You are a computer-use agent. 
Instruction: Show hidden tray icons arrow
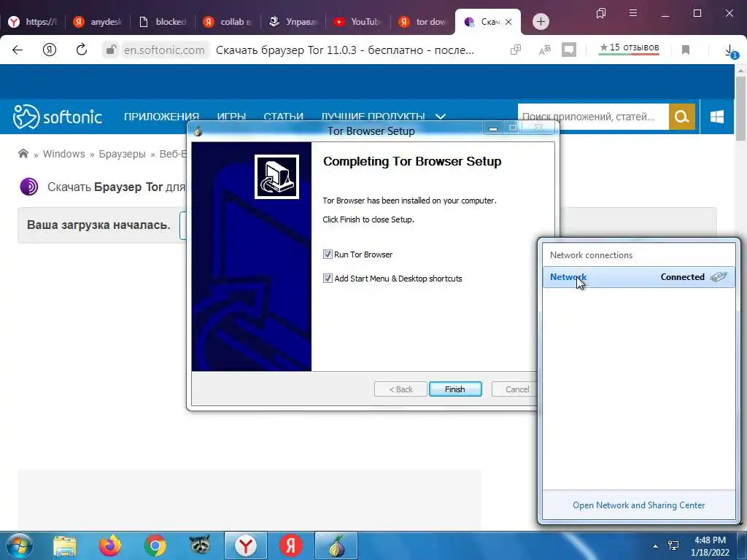point(656,546)
